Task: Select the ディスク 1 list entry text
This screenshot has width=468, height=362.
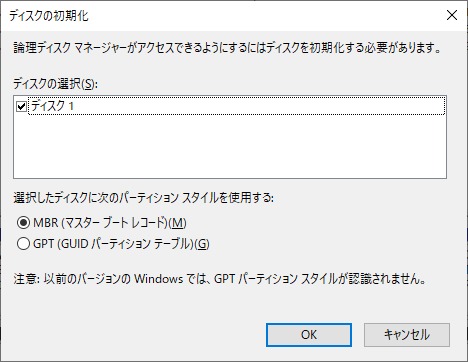Action: 52,106
